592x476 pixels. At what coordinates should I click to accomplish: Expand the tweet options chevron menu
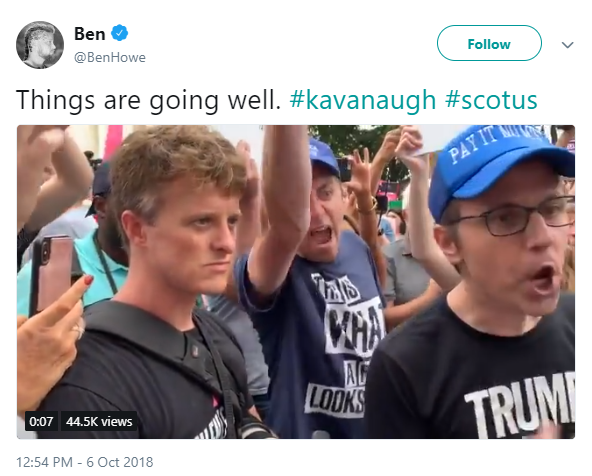pos(567,45)
